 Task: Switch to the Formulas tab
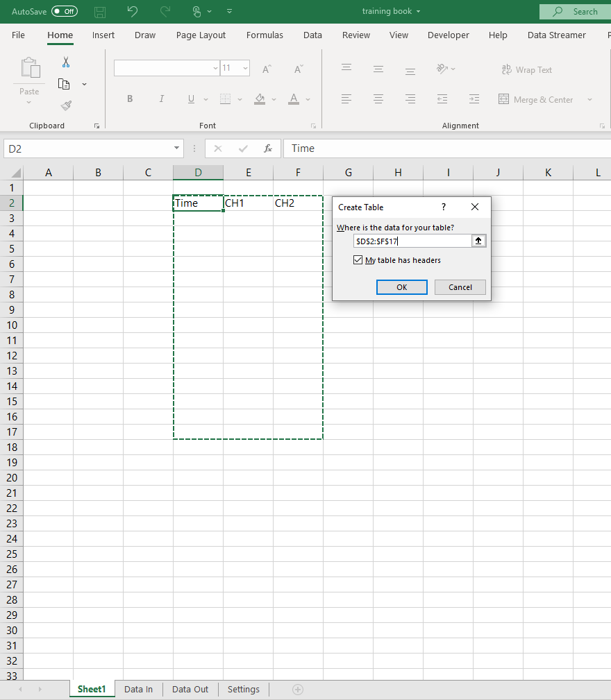pos(265,35)
